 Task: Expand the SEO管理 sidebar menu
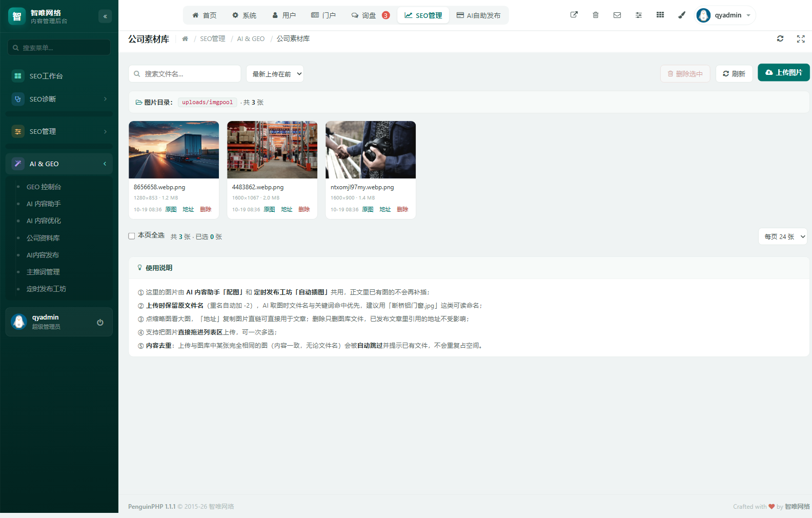(59, 131)
